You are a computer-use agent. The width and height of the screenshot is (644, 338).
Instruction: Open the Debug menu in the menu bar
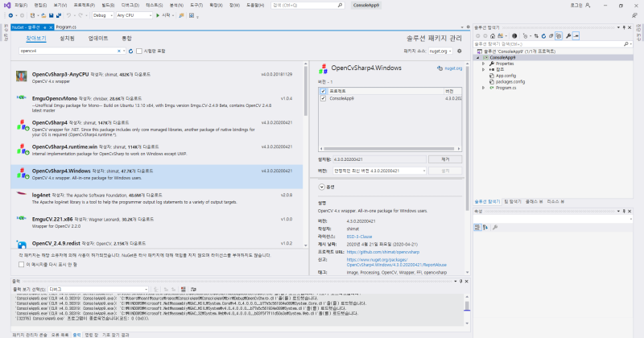click(130, 6)
